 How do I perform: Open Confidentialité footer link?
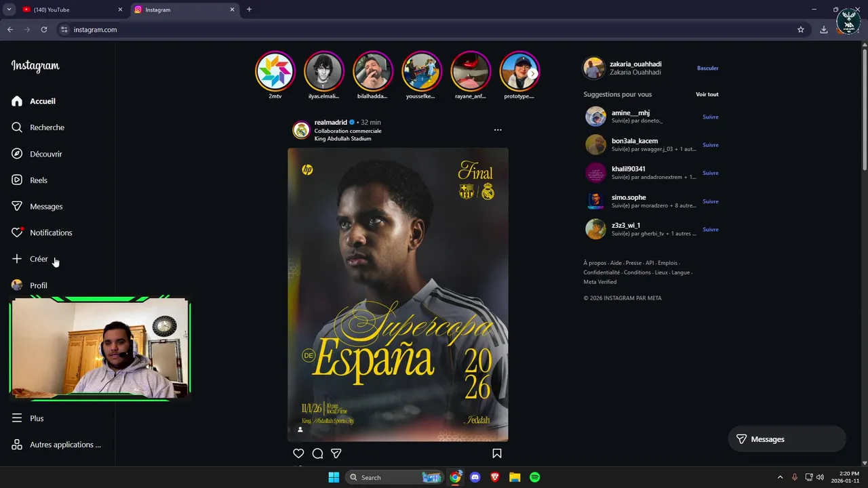[x=601, y=272]
